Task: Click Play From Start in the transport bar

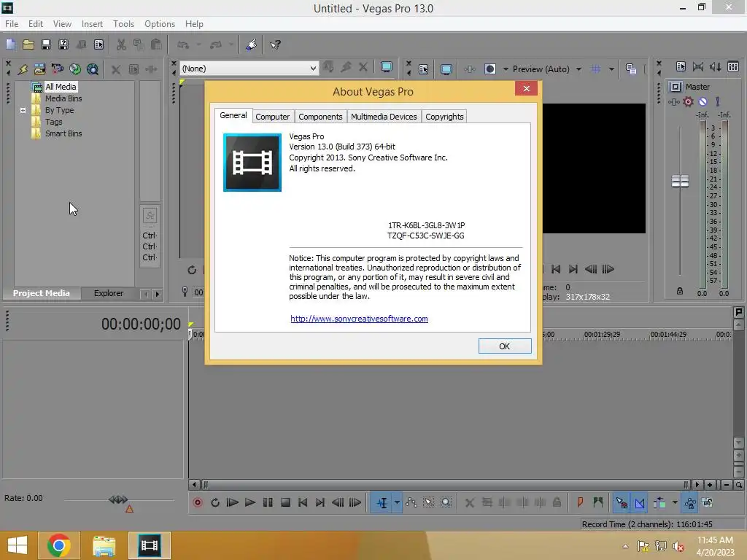Action: (232, 502)
